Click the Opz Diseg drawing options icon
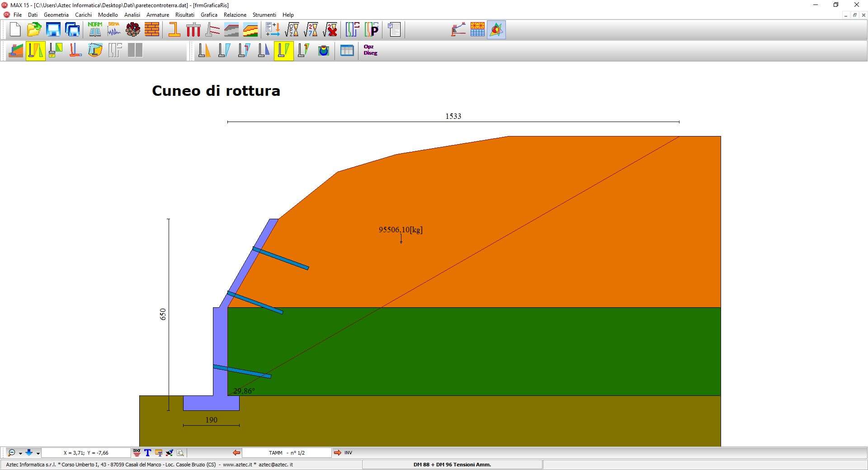Screen dimensions: 868x470 [x=370, y=50]
